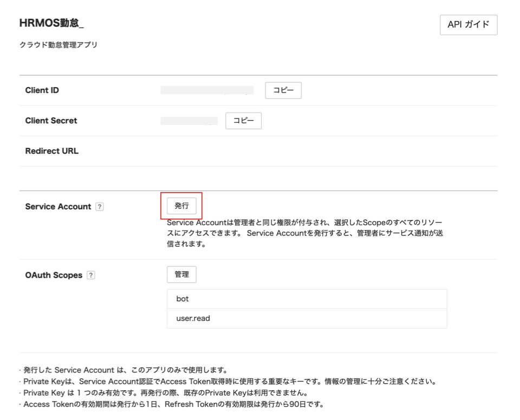The width and height of the screenshot is (520, 420).
Task: Click the クラウド勤怠管理アプリ description
Action: 58,45
